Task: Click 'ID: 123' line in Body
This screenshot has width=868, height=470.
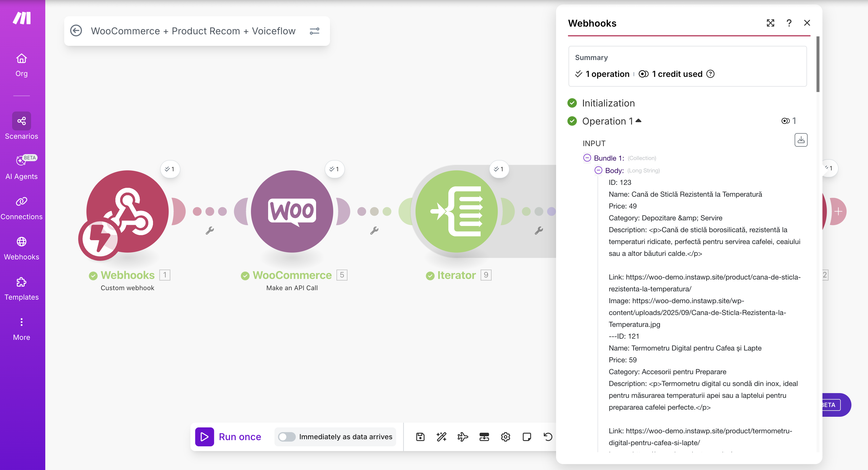Action: (x=620, y=182)
